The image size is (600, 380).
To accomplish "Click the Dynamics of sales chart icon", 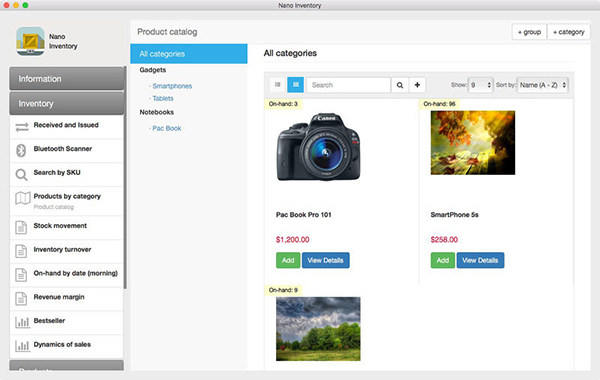I will [22, 346].
